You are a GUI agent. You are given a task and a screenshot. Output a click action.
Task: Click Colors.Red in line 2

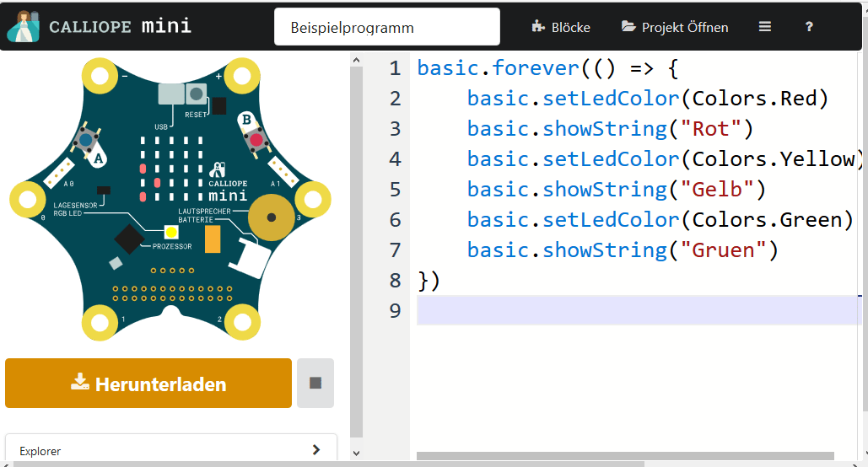pos(754,99)
